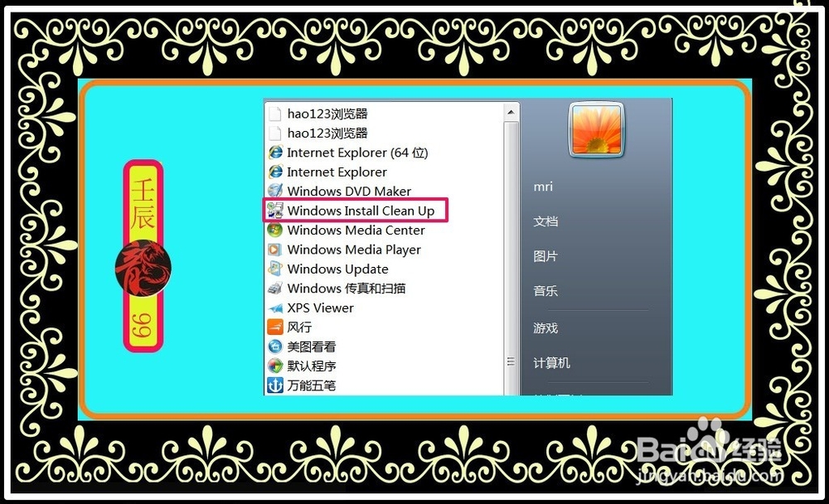This screenshot has height=504, width=829.
Task: Open 计算机 from the right pane
Action: coord(551,363)
